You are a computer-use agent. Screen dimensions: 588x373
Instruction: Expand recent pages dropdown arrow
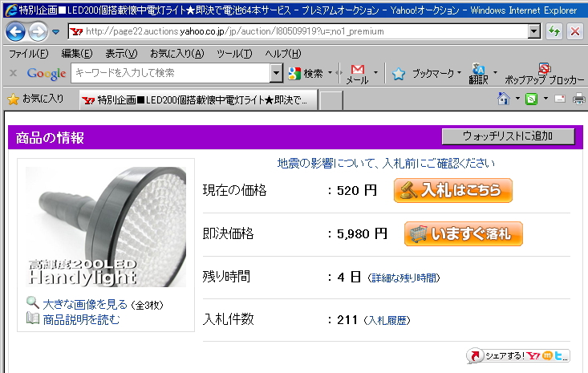point(56,32)
